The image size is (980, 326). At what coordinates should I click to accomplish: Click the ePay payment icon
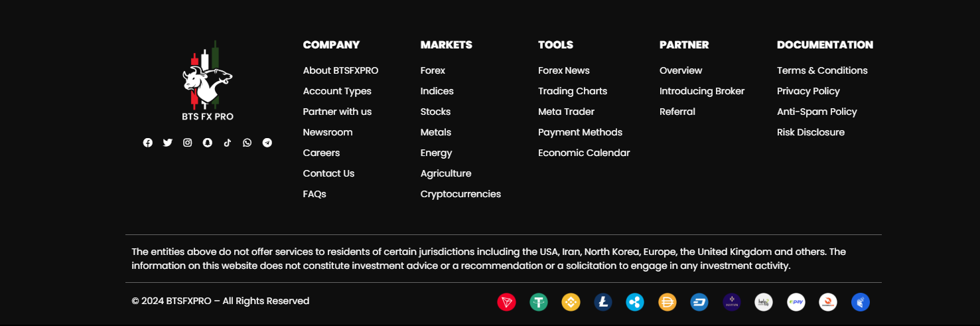click(x=796, y=302)
